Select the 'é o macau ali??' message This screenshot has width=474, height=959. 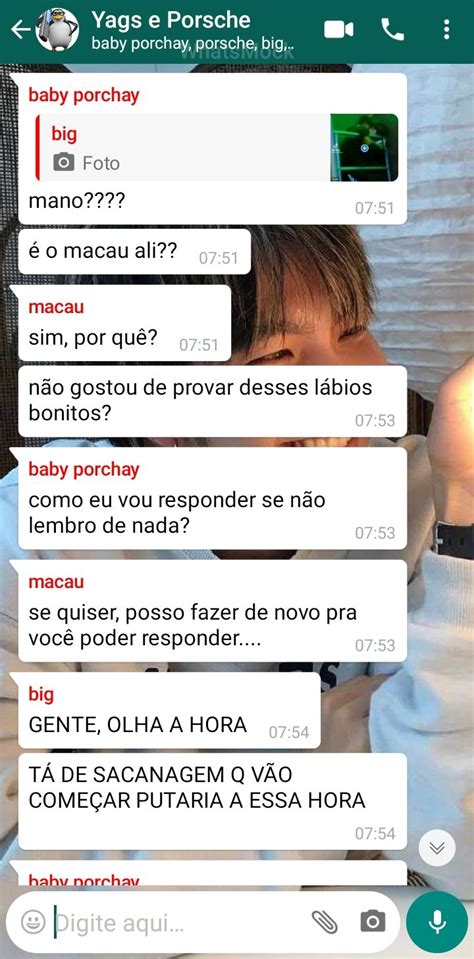(x=135, y=252)
